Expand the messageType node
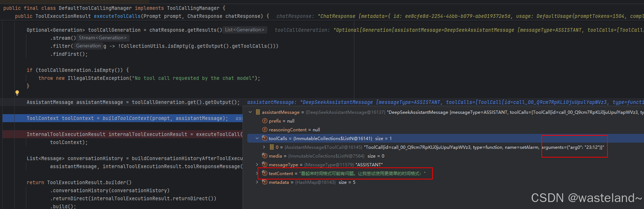Viewport: 644px width, 209px height. (257, 165)
